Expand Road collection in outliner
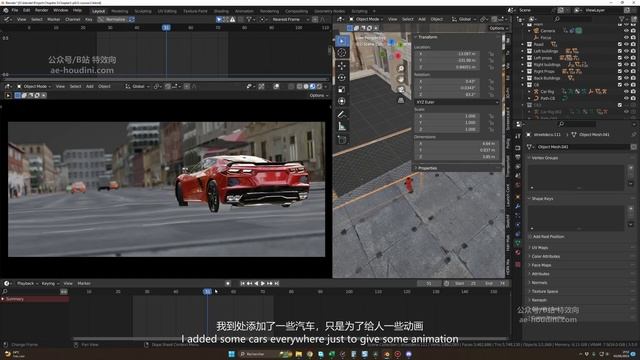This screenshot has width=640, height=360. [523, 44]
